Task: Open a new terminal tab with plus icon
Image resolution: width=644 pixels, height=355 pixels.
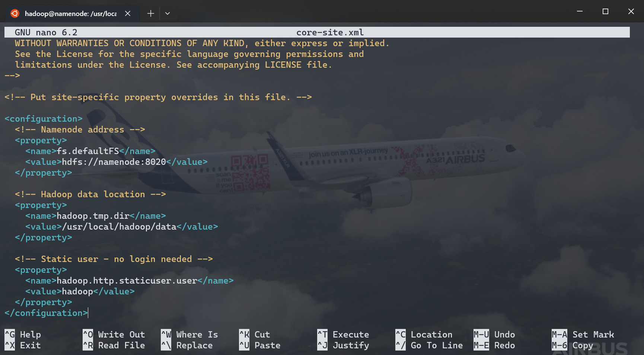Action: (x=150, y=13)
